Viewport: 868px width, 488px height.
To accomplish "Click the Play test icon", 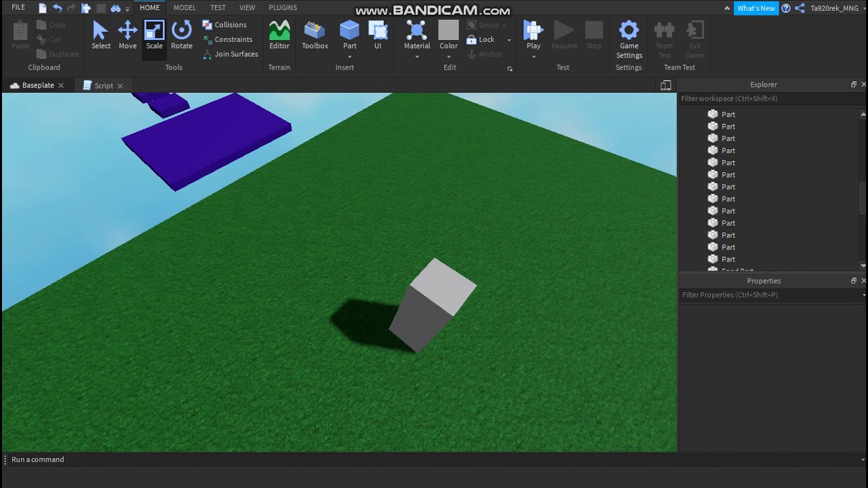I will click(534, 30).
